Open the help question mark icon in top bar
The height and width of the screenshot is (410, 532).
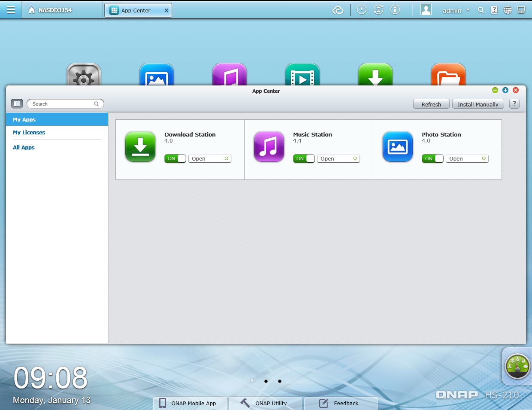pyautogui.click(x=494, y=10)
